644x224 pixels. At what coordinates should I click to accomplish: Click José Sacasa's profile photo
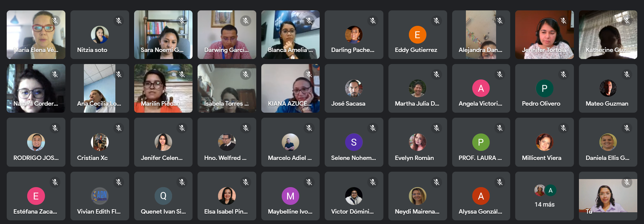pyautogui.click(x=354, y=88)
